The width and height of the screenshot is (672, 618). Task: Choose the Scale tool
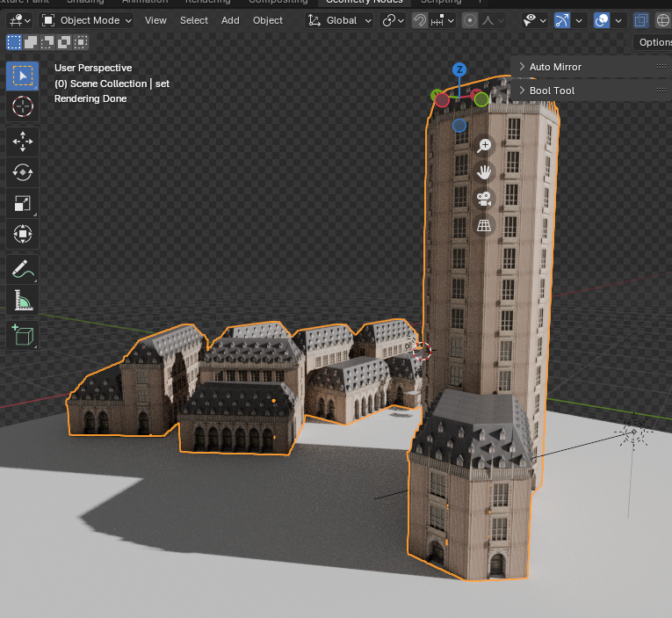pyautogui.click(x=23, y=204)
